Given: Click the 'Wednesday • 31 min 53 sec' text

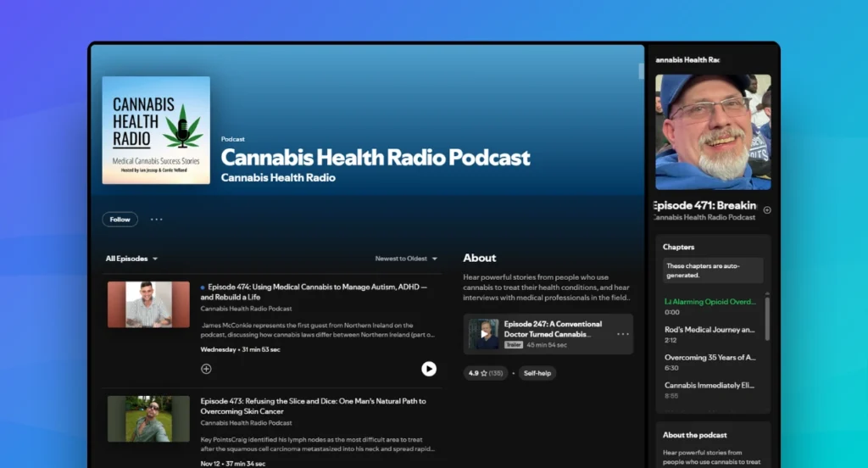Looking at the screenshot, I should click(240, 349).
